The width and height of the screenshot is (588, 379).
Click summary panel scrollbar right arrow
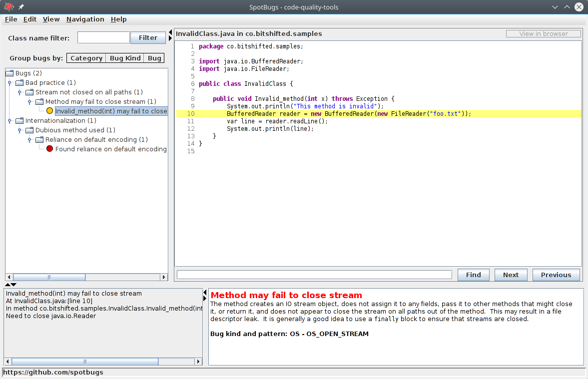[198, 362]
